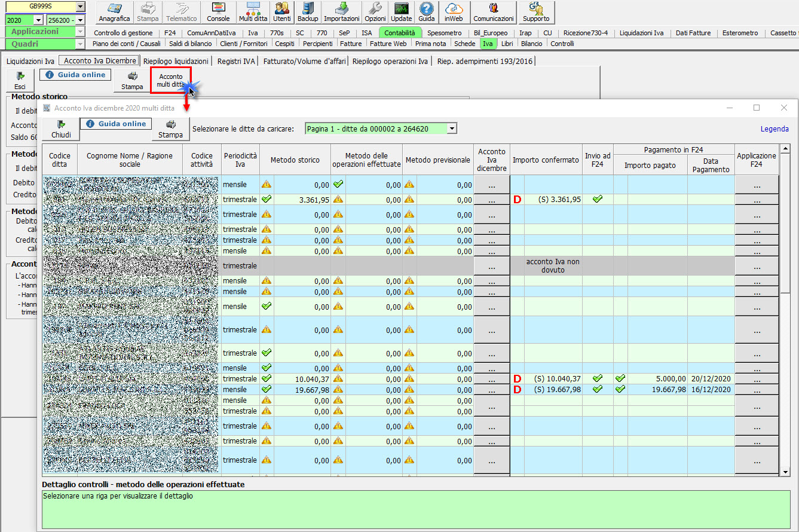The height and width of the screenshot is (532, 799).
Task: Open the inWeb cloud icon
Action: 454,12
